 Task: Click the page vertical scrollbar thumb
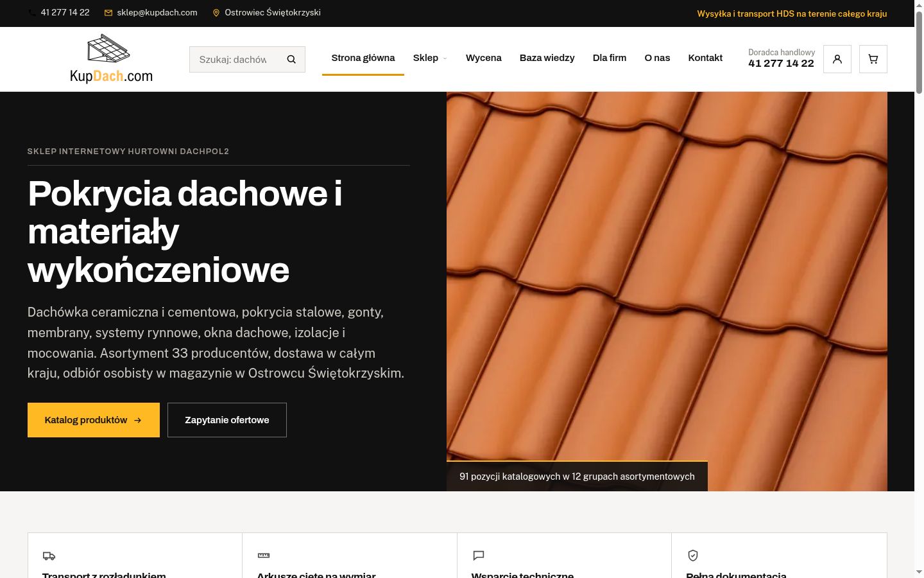coord(919,53)
